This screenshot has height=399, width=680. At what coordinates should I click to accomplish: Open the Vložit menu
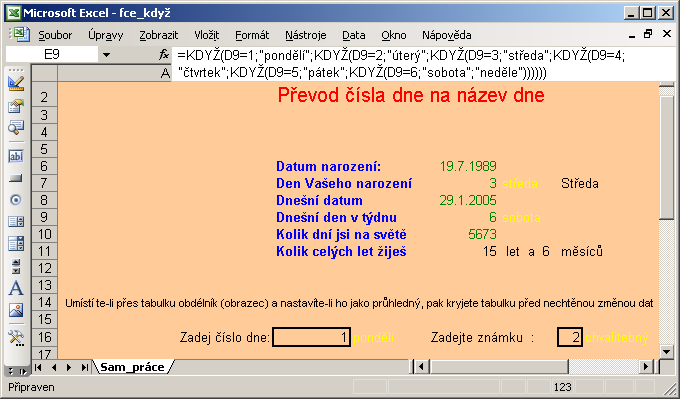pyautogui.click(x=206, y=35)
